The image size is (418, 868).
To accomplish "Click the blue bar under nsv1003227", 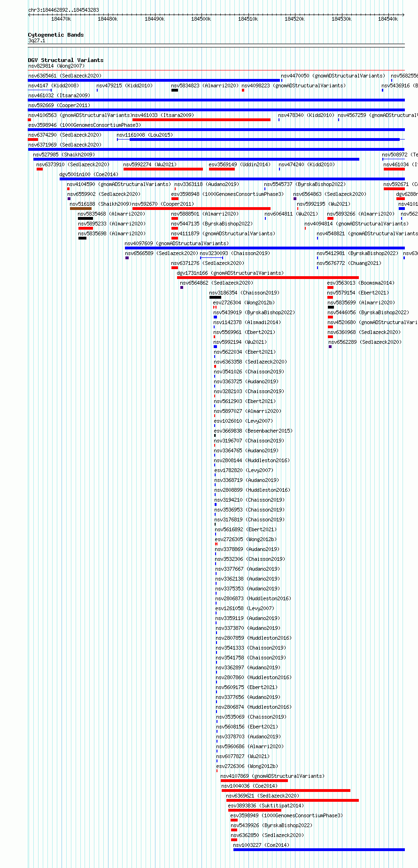I will pyautogui.click(x=319, y=850).
